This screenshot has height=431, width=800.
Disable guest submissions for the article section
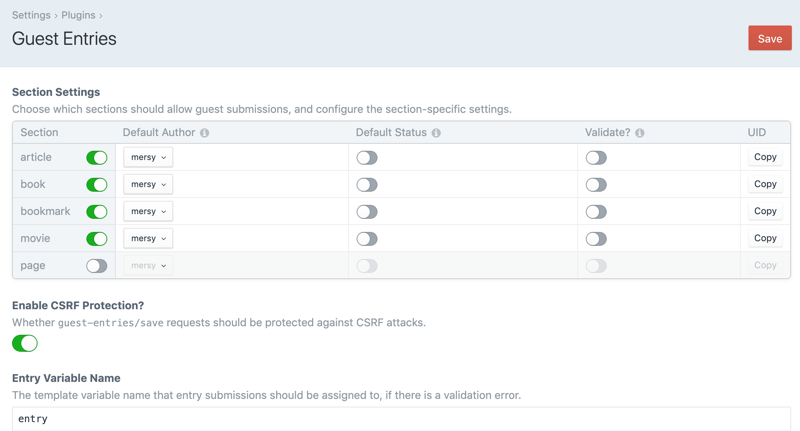pos(97,158)
